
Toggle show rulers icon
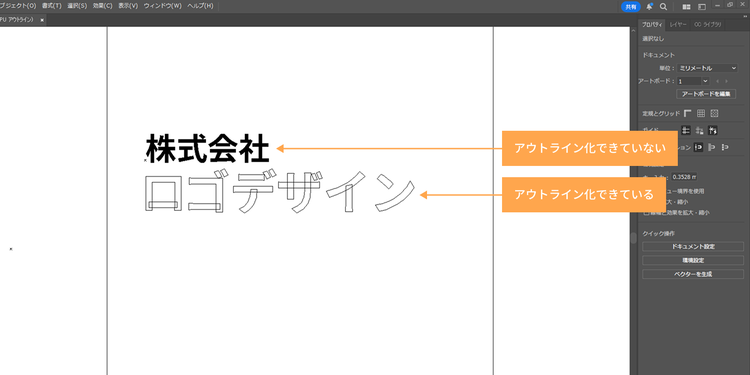click(x=688, y=114)
